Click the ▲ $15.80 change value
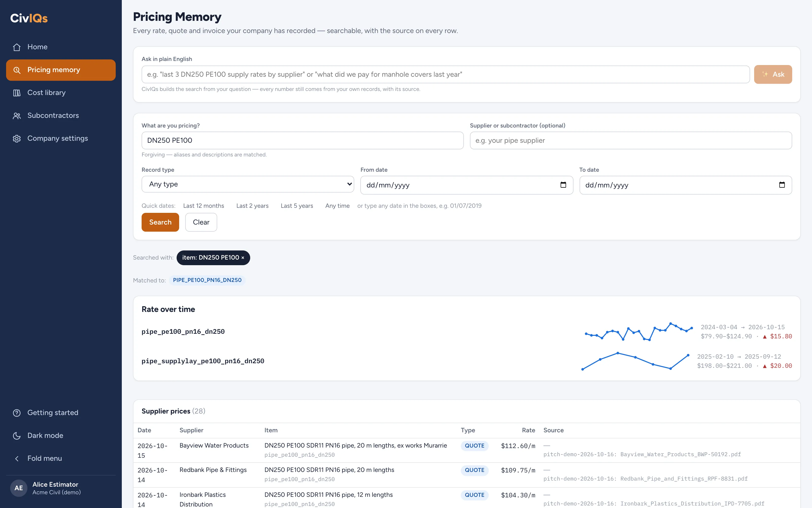The image size is (812, 508). [777, 337]
